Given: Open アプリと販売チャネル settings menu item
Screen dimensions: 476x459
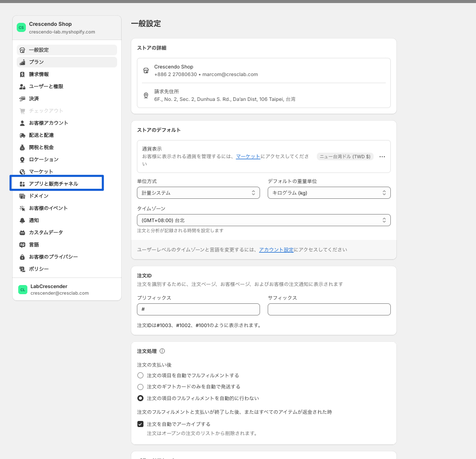Looking at the screenshot, I should pyautogui.click(x=53, y=184).
